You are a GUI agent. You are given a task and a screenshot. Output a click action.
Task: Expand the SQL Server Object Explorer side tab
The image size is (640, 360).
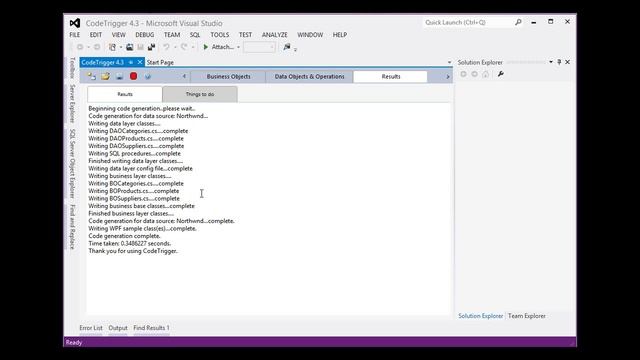tap(72, 164)
